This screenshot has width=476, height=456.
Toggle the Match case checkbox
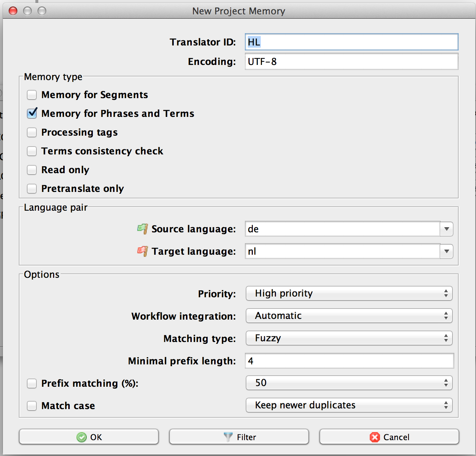[x=32, y=406]
